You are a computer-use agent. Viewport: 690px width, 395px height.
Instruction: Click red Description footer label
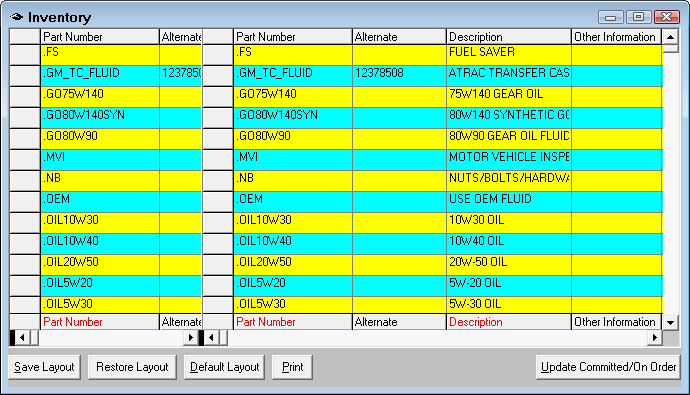[x=509, y=322]
